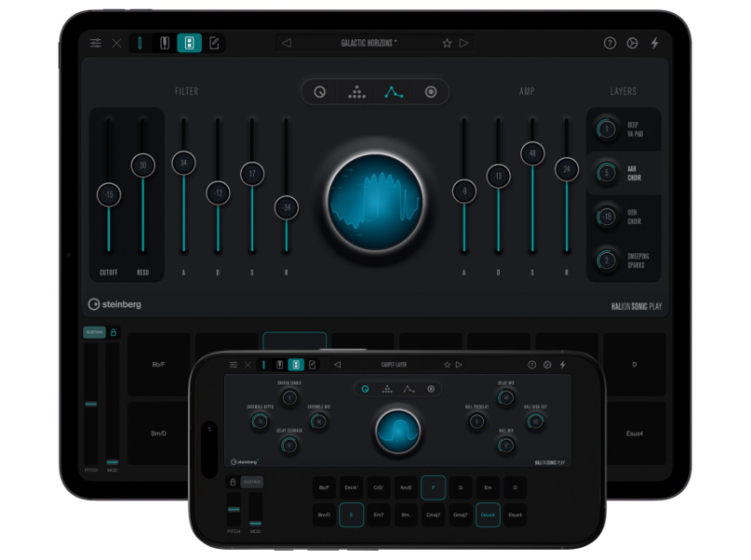The image size is (751, 560).
Task: Click the Delay Mix knob on the phone
Action: tap(505, 398)
